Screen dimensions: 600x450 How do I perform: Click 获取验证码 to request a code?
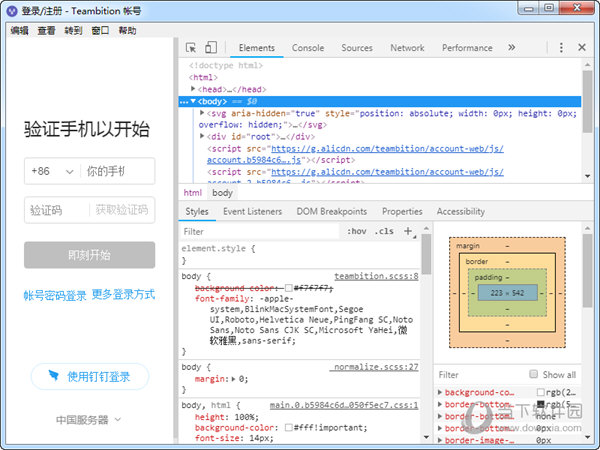tap(122, 210)
